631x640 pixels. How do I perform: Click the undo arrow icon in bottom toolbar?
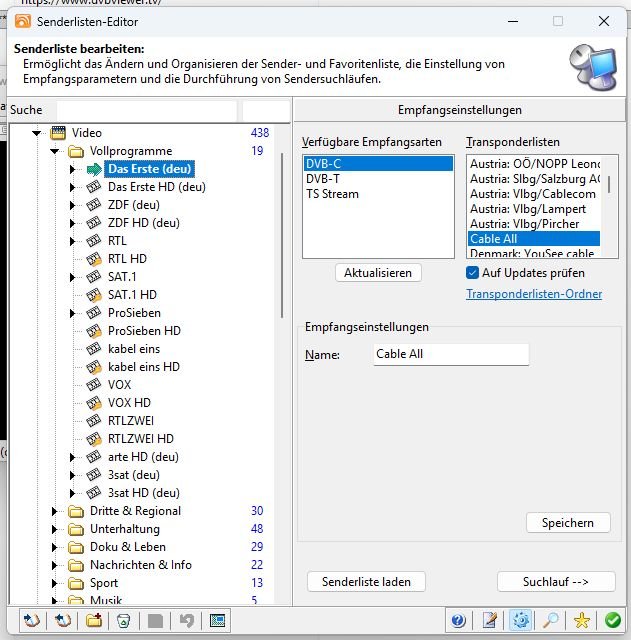[x=186, y=620]
